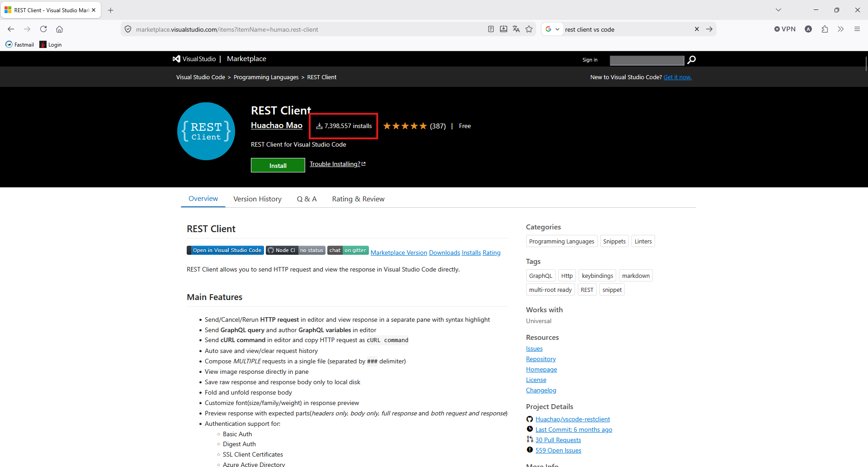
Task: Click the chat on gitter badge
Action: pyautogui.click(x=348, y=250)
